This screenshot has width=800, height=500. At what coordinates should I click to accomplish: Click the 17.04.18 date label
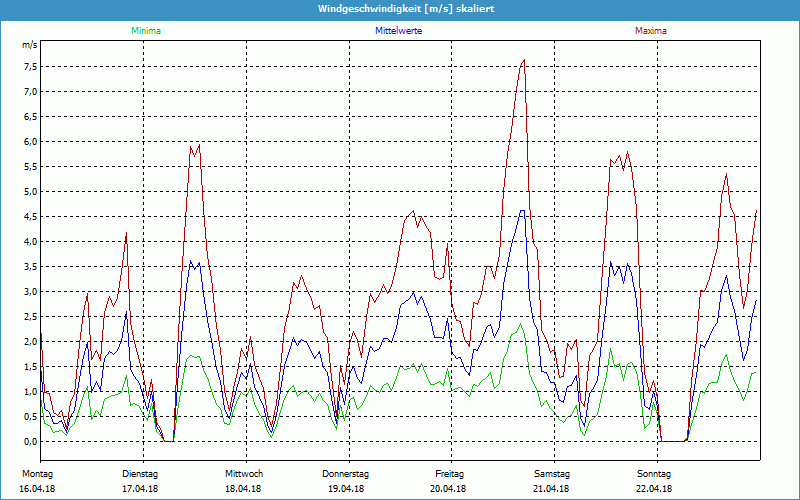click(140, 489)
